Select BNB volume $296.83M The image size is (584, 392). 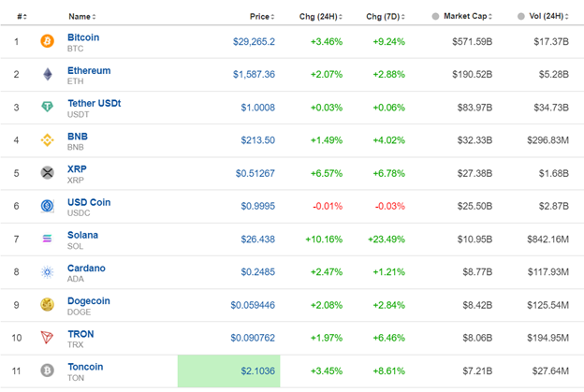(547, 140)
